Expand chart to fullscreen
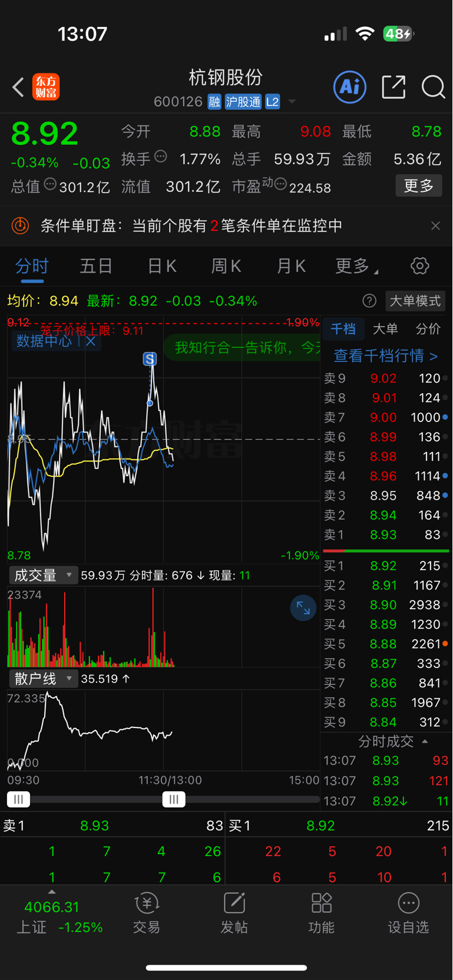The width and height of the screenshot is (453, 980). [303, 608]
